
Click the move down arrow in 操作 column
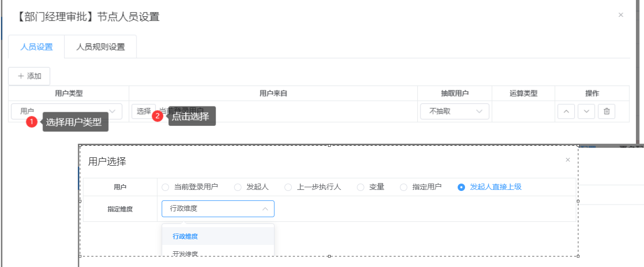click(x=586, y=111)
